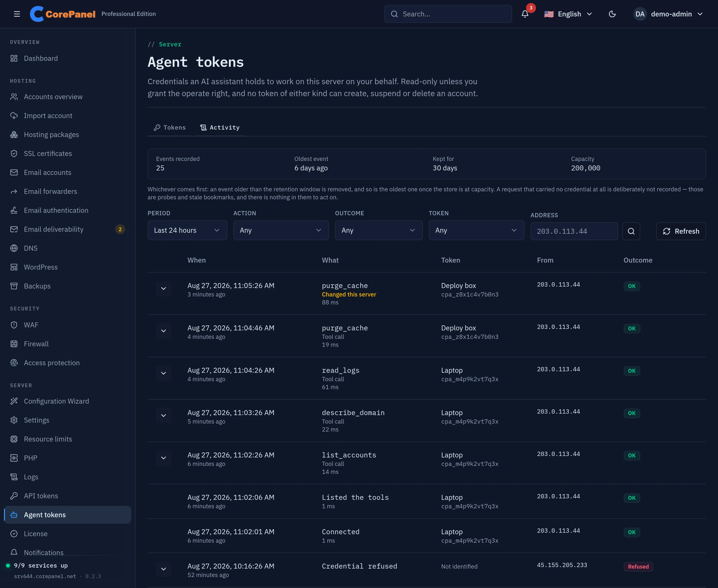The image size is (718, 588).
Task: Click the email deliverability badge 2
Action: [120, 229]
